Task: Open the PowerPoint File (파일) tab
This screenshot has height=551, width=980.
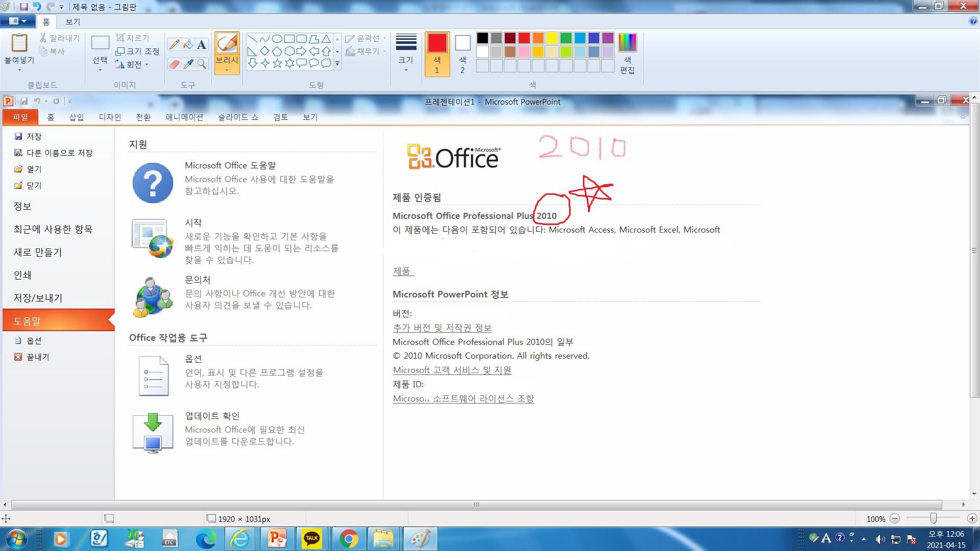Action: pyautogui.click(x=20, y=117)
